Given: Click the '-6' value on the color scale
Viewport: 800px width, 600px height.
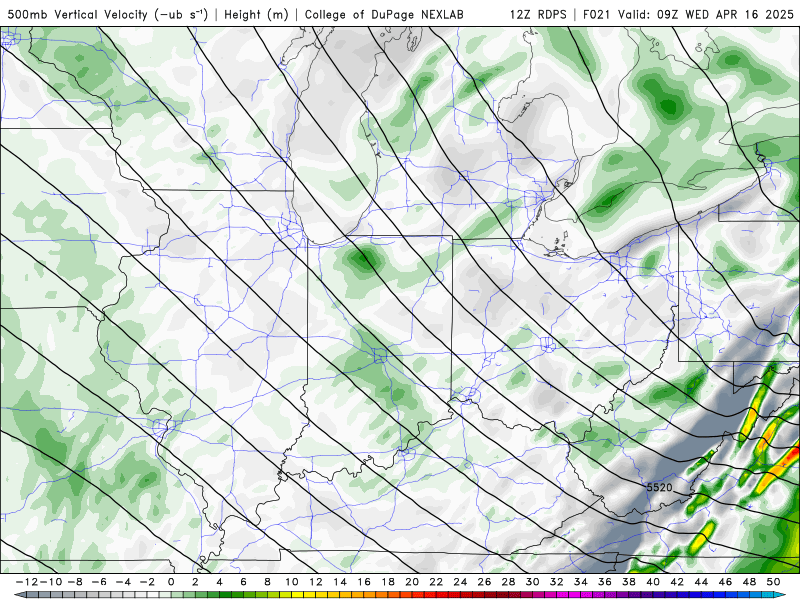Looking at the screenshot, I should 98,582.
